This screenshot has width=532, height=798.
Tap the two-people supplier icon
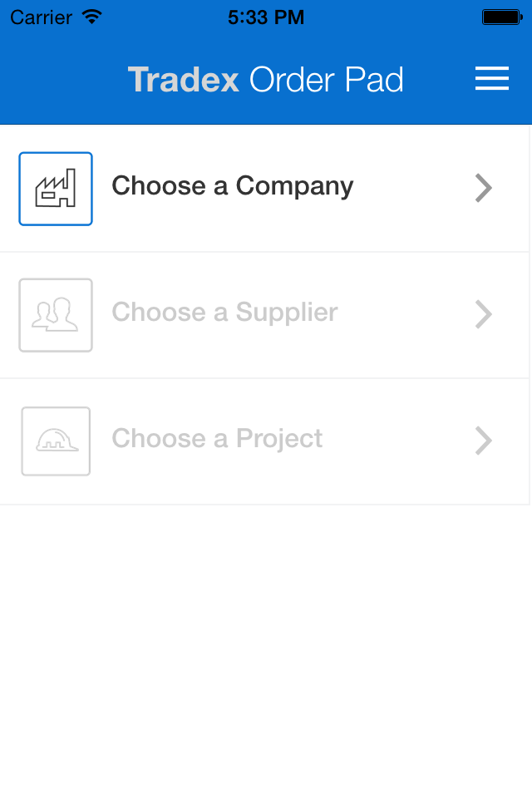(x=56, y=314)
